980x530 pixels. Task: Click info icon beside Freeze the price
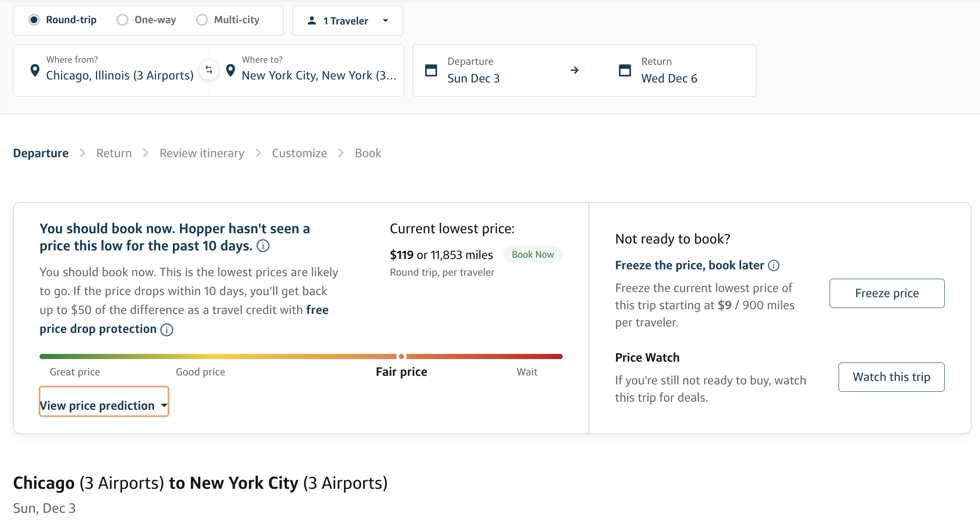(774, 266)
